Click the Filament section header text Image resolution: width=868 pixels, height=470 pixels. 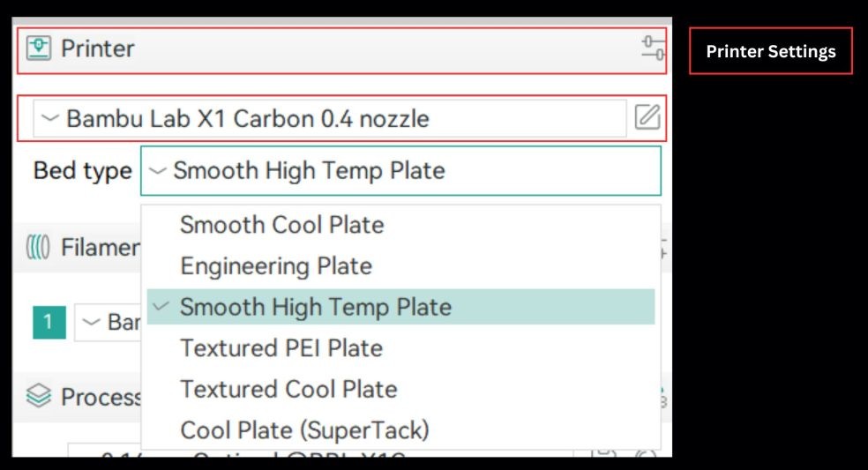(101, 248)
